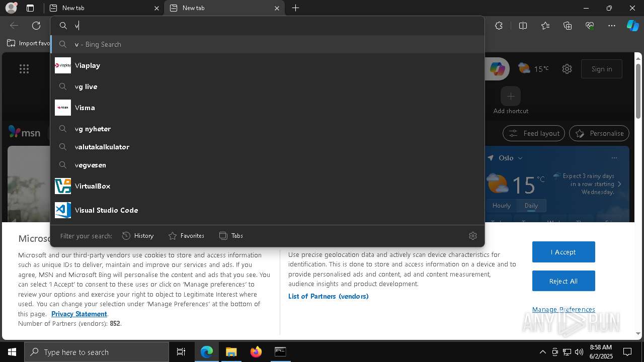Select the Viaplay suggestion
Image resolution: width=644 pixels, height=362 pixels.
pos(267,65)
